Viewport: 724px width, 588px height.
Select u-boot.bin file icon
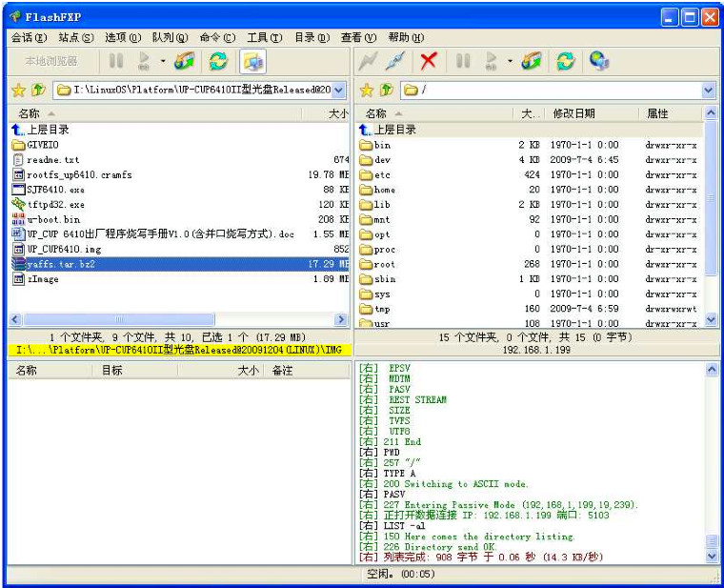[18, 219]
